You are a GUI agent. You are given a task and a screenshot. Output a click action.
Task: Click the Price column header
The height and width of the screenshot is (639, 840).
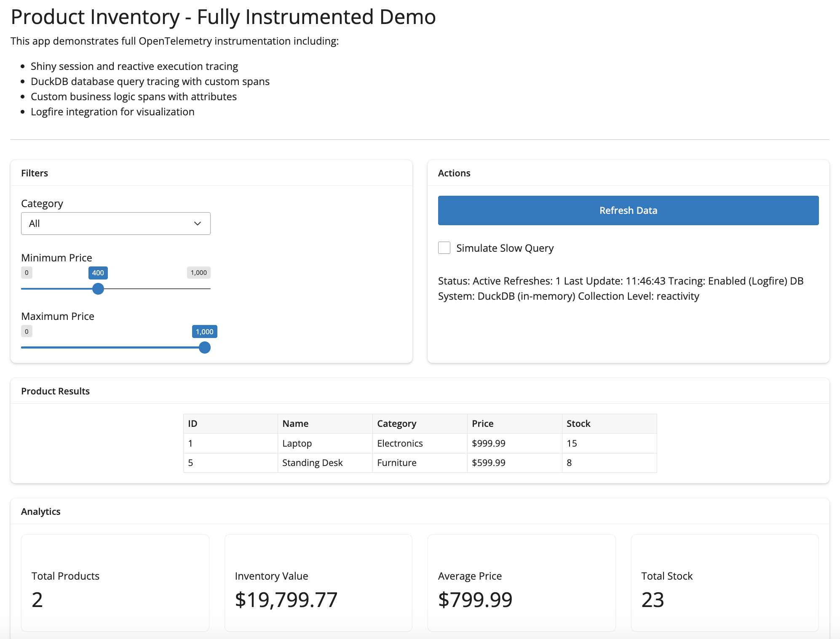click(x=482, y=423)
